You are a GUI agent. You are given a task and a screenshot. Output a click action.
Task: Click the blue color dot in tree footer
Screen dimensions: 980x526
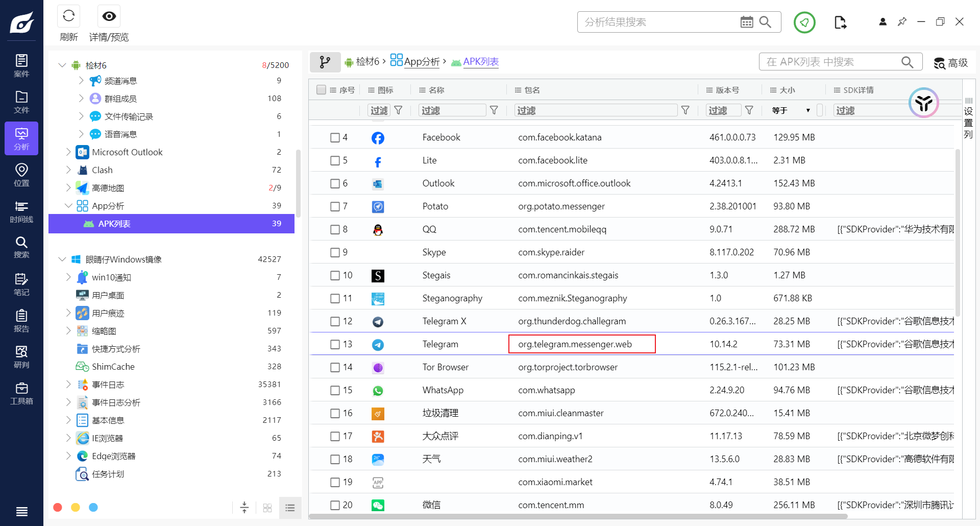93,507
